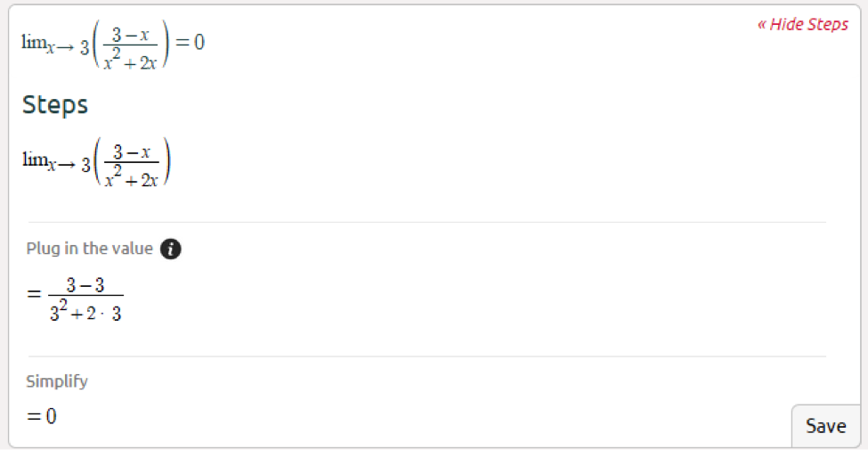Collapse the solution with Hide Steps
Screen dimensions: 868x450
(802, 24)
